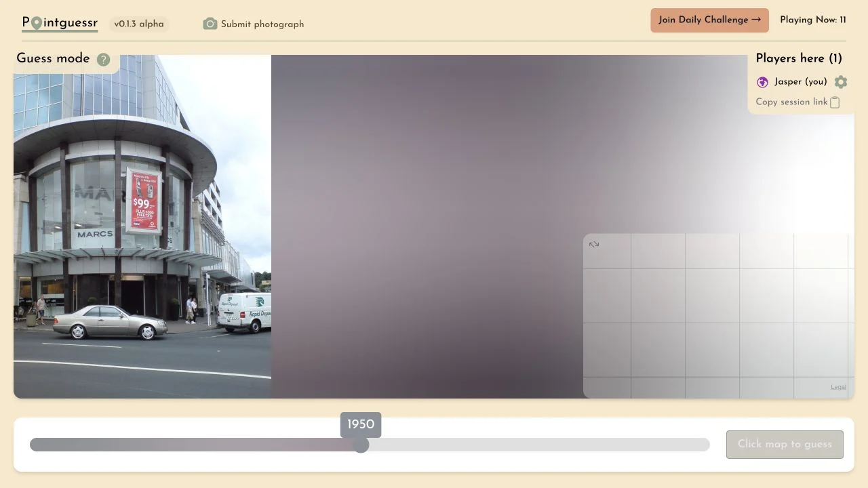Click the street photograph to view it
This screenshot has height=488, width=868.
coord(142,226)
